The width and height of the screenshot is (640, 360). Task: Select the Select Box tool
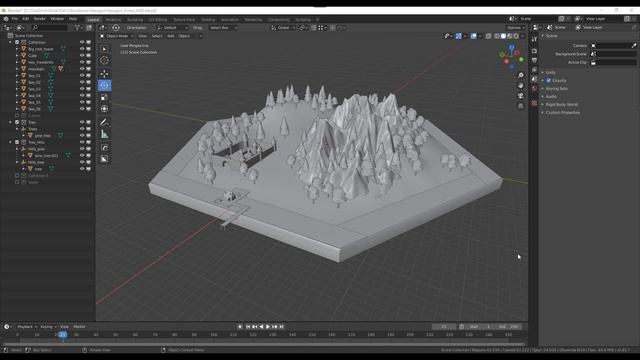(x=104, y=49)
